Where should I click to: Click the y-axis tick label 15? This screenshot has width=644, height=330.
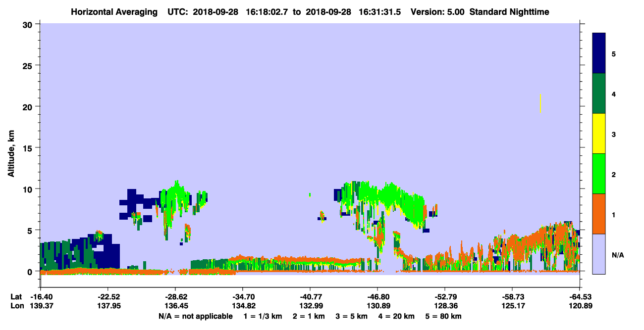pos(29,148)
